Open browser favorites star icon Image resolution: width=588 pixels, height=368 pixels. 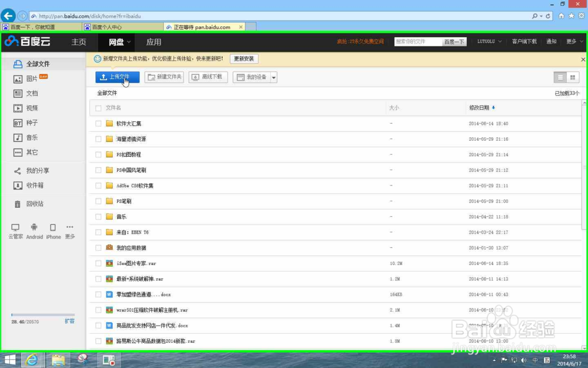click(x=571, y=16)
